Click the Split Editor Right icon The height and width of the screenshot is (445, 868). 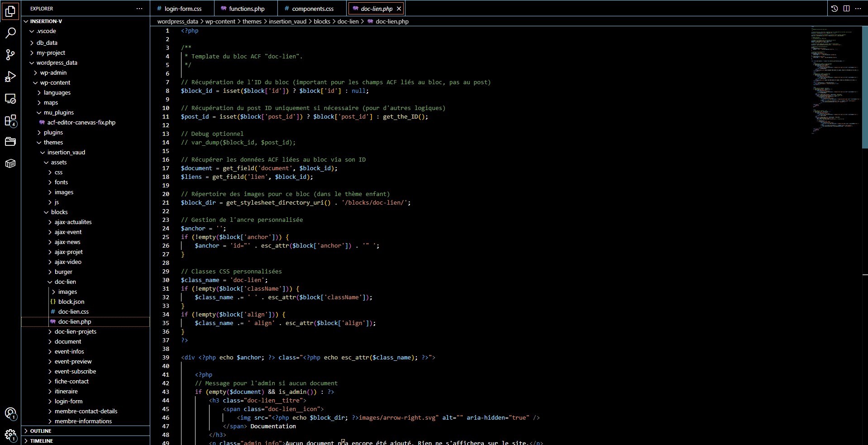(x=846, y=9)
